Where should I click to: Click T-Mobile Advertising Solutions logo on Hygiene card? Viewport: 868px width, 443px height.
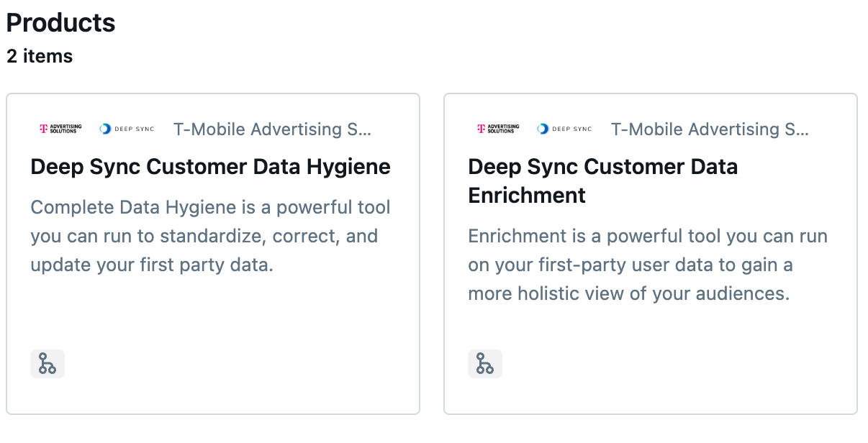coord(61,129)
